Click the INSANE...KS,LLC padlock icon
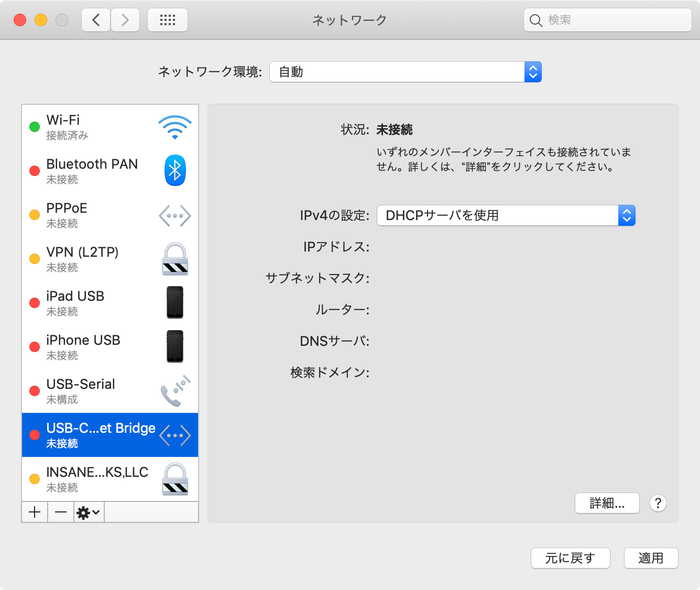The width and height of the screenshot is (700, 590). [x=175, y=479]
